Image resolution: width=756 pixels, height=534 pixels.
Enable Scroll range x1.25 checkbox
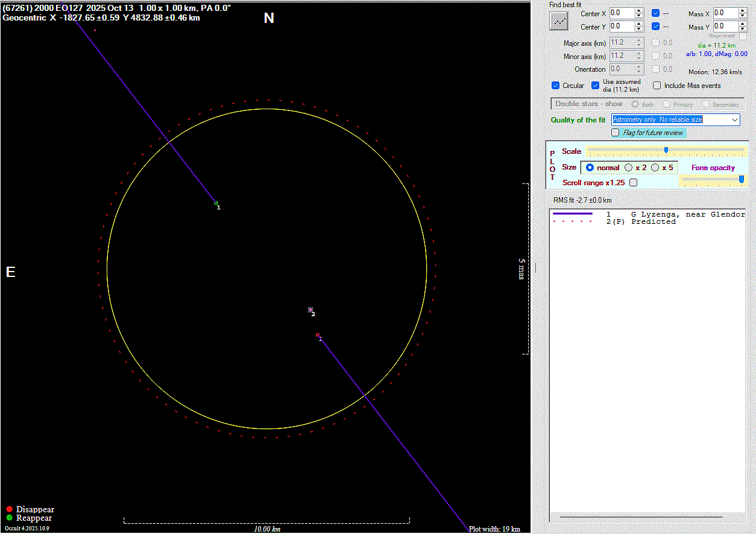pos(633,182)
